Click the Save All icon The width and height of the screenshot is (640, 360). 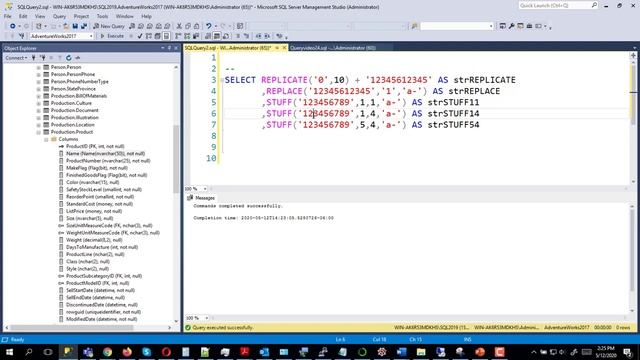[x=84, y=26]
